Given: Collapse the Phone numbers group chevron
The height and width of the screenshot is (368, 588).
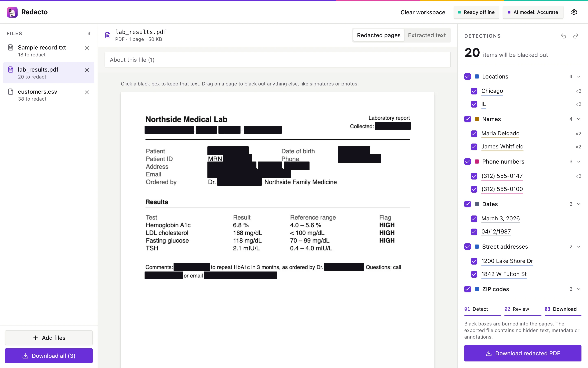Looking at the screenshot, I should coord(579,161).
